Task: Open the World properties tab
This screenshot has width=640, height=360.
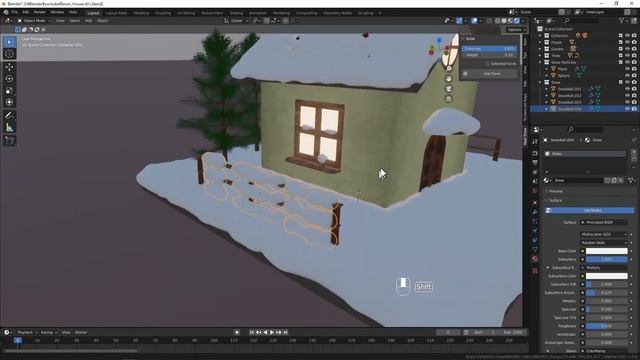Action: (535, 191)
